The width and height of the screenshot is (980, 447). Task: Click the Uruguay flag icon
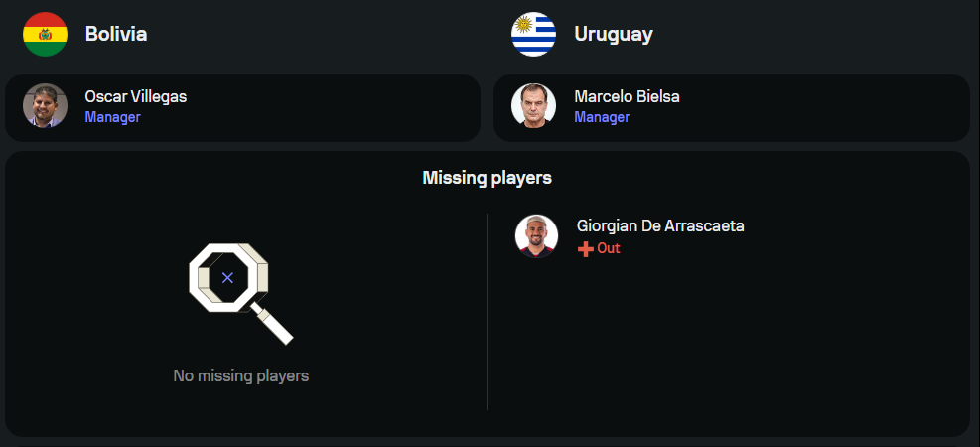[x=534, y=34]
